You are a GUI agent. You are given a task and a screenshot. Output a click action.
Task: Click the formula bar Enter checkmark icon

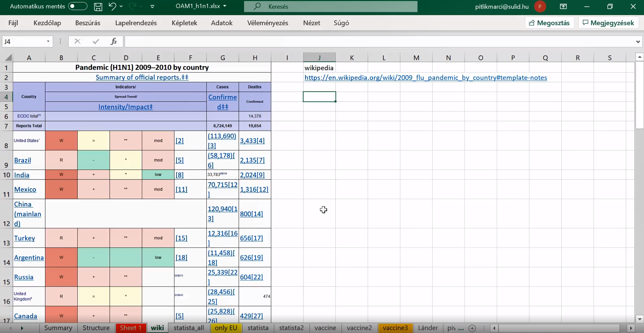96,41
